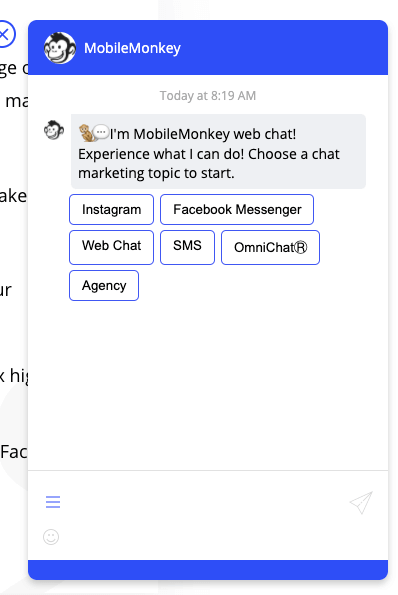
Task: Click the Today at 8:19 AM timestamp
Action: click(x=208, y=96)
